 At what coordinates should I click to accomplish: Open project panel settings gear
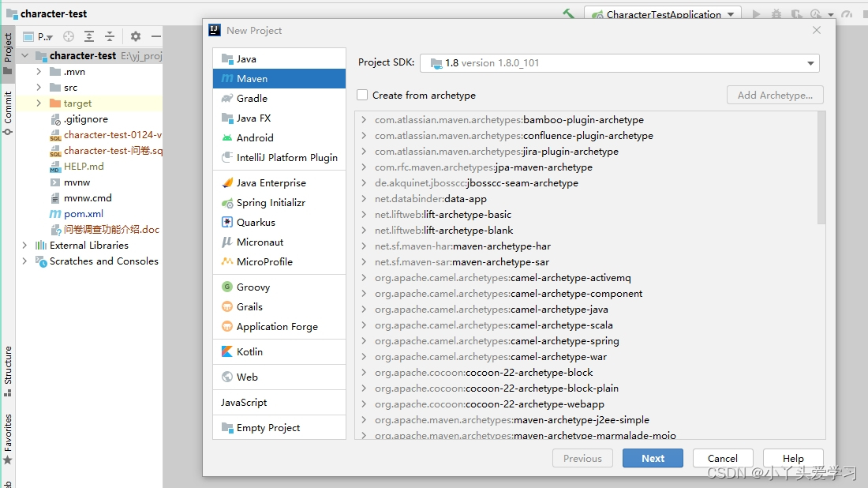click(x=136, y=36)
